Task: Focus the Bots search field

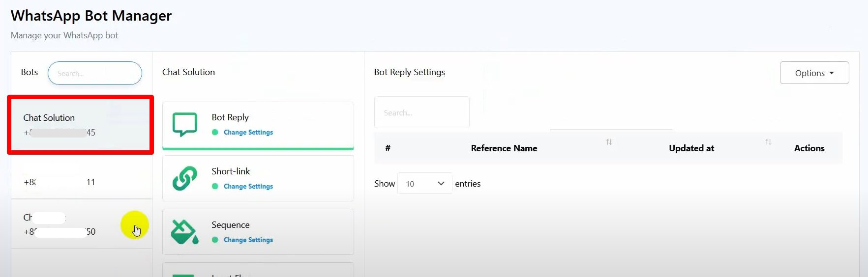Action: (95, 73)
